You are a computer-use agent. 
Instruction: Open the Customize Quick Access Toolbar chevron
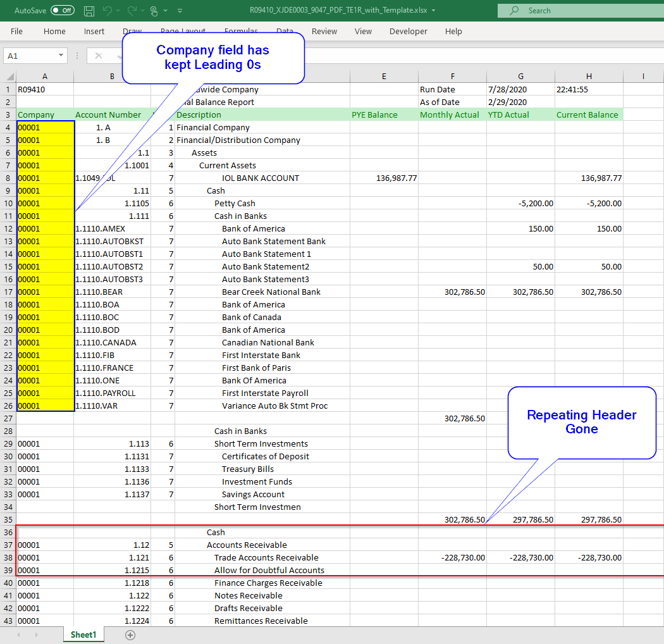(179, 11)
